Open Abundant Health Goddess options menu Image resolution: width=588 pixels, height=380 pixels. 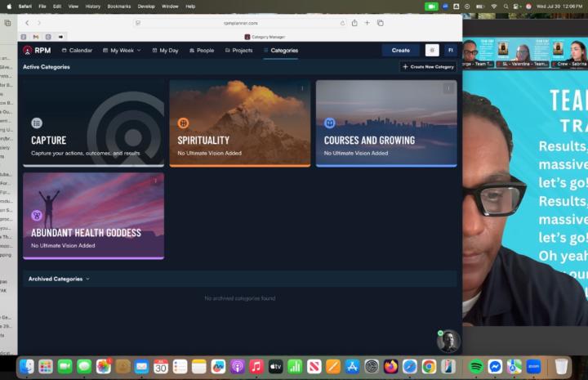click(156, 181)
